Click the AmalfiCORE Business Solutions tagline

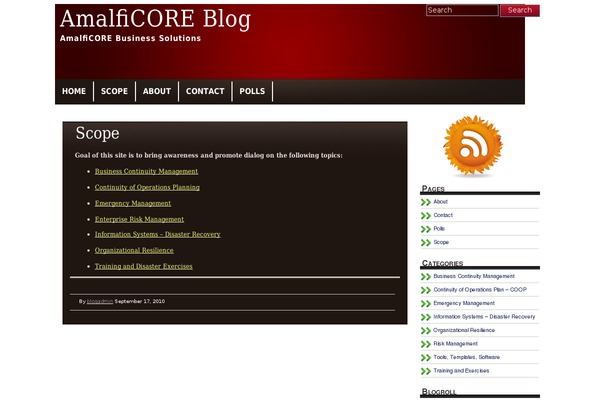(x=130, y=38)
